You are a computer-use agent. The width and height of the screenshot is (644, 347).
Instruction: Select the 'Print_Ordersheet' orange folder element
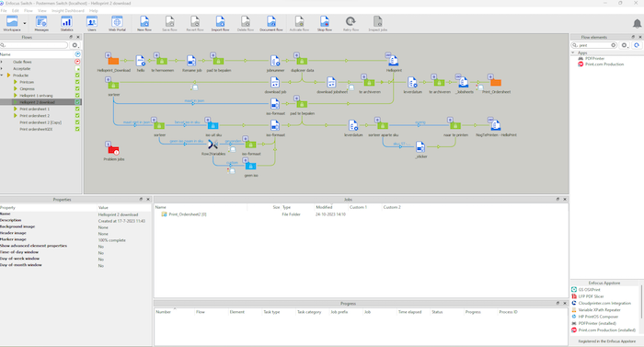pos(496,83)
